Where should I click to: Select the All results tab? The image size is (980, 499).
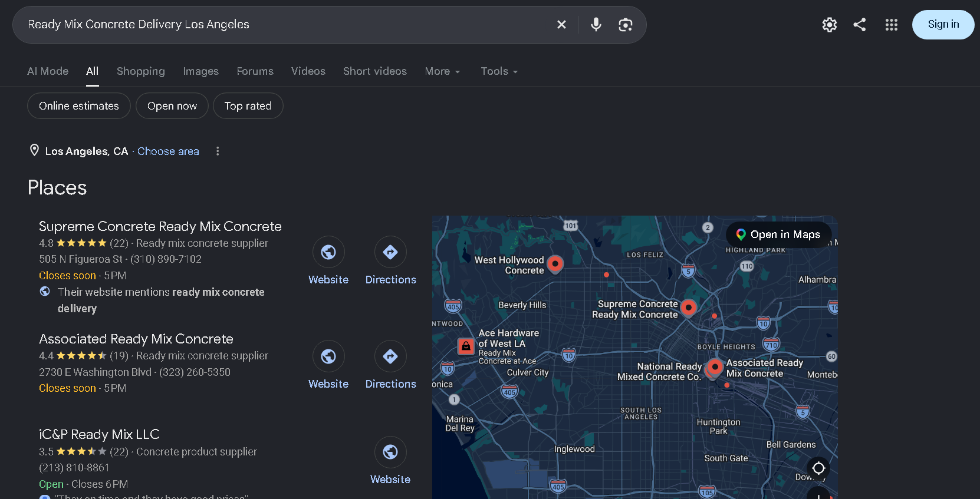tap(93, 71)
